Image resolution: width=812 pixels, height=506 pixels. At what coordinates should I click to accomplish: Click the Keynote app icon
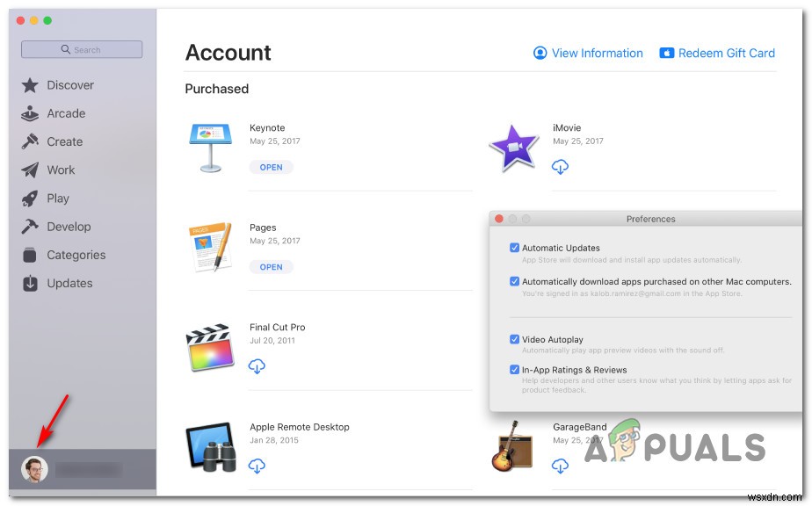tap(210, 148)
